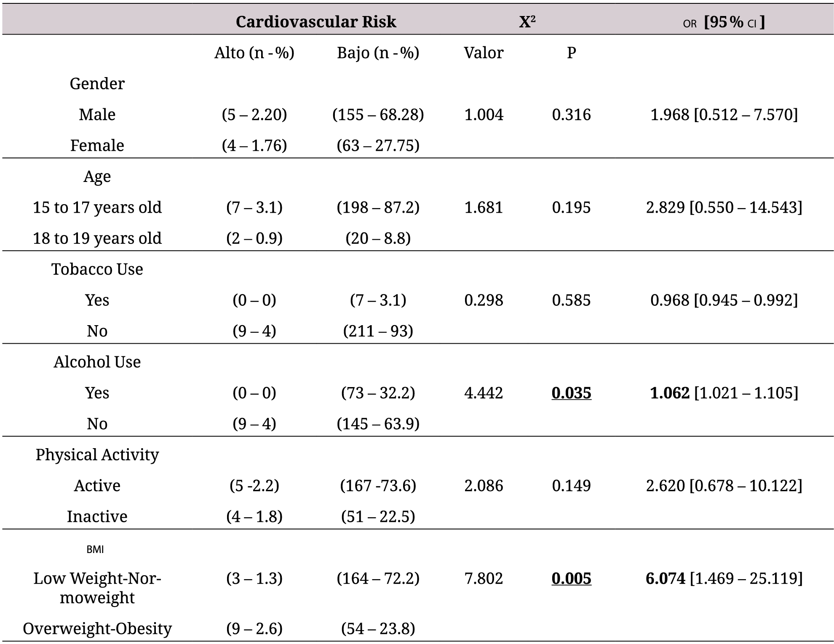
Task: Click the underlined 0.035 P value
Action: 571,393
